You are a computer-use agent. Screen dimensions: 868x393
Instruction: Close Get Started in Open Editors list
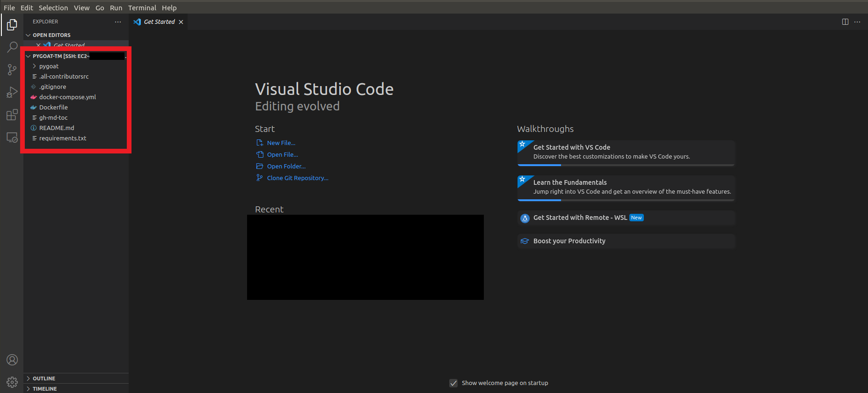click(38, 45)
